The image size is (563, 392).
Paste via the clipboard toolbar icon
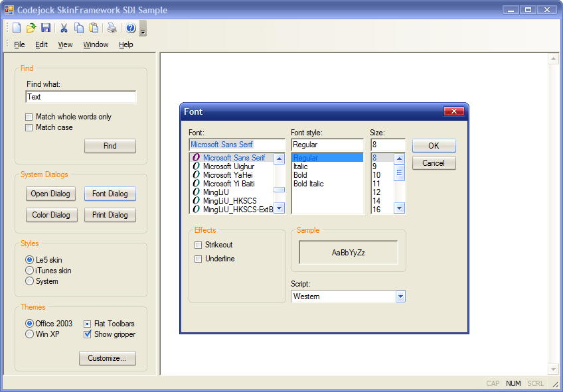(94, 28)
